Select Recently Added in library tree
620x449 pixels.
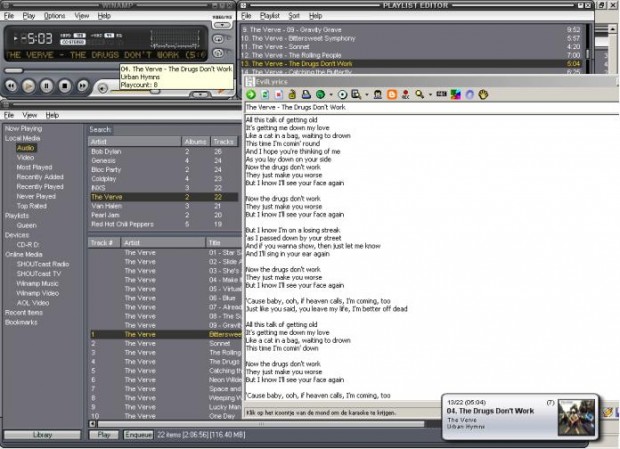[40, 177]
